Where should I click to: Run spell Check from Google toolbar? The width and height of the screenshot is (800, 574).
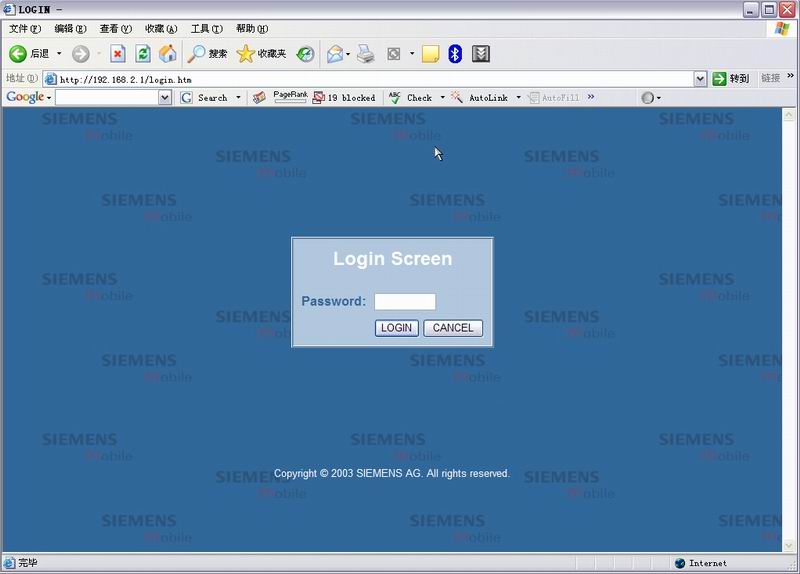[x=410, y=97]
